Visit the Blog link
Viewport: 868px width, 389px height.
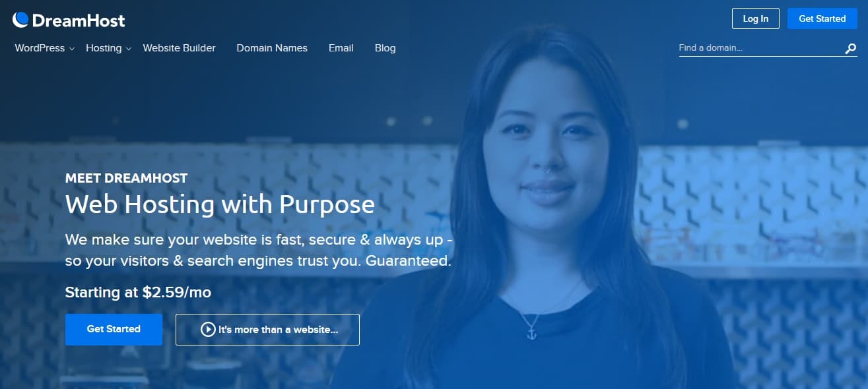click(385, 48)
